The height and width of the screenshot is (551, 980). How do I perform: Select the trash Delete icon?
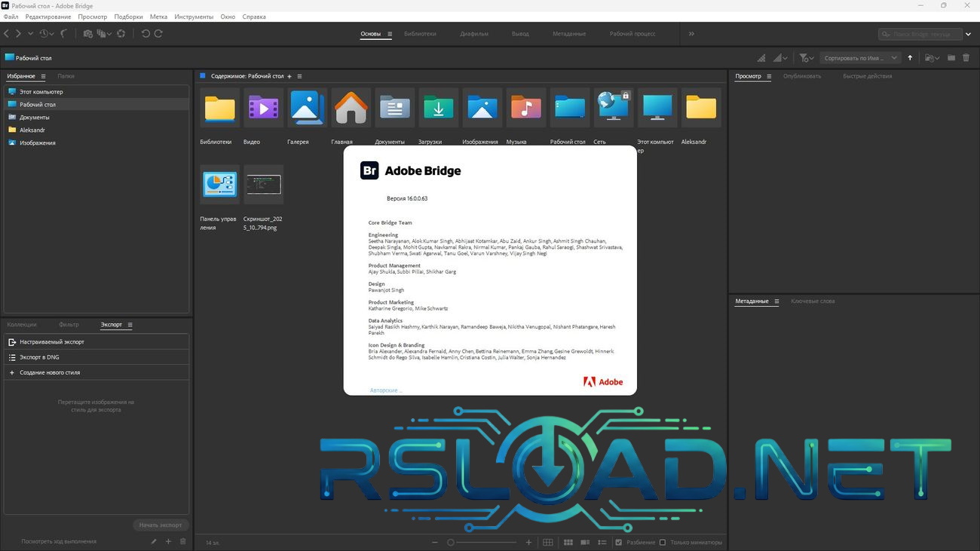point(966,57)
